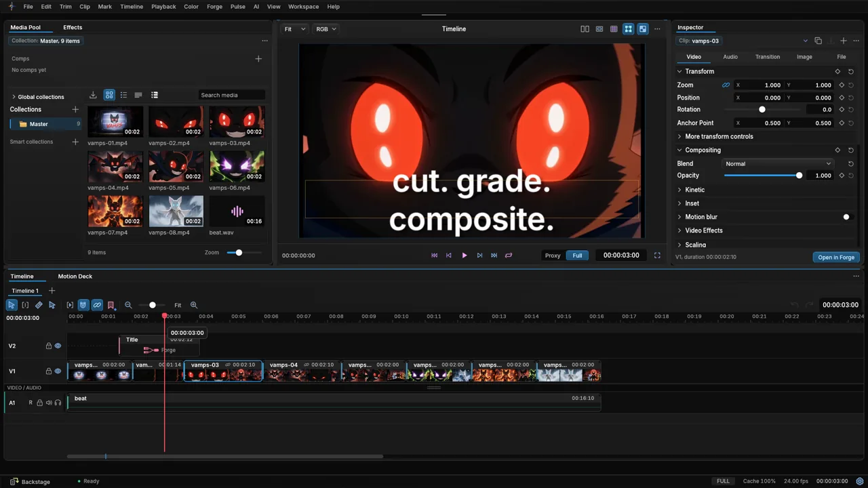This screenshot has width=868, height=488.
Task: Open the Playback menu
Action: click(163, 7)
